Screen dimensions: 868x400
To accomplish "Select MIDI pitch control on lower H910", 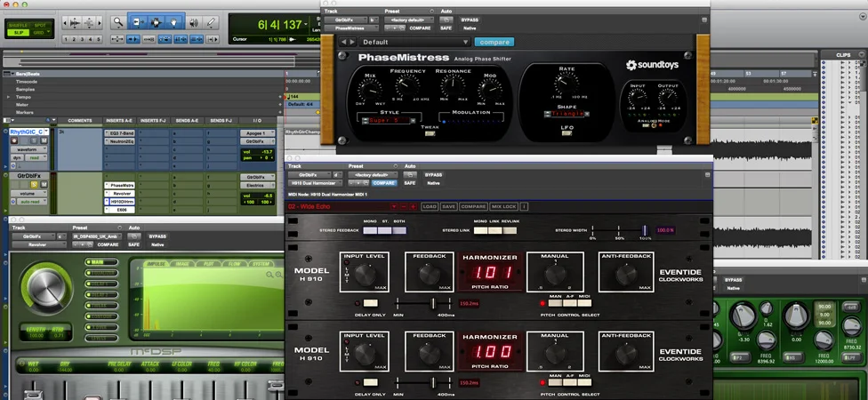I will click(584, 382).
